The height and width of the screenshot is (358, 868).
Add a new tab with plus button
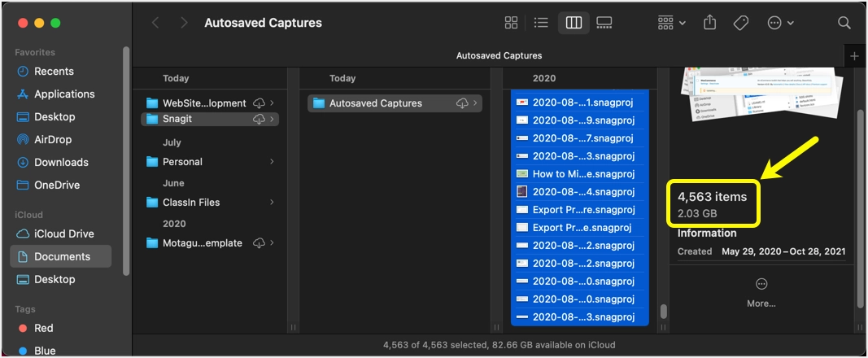click(x=854, y=56)
